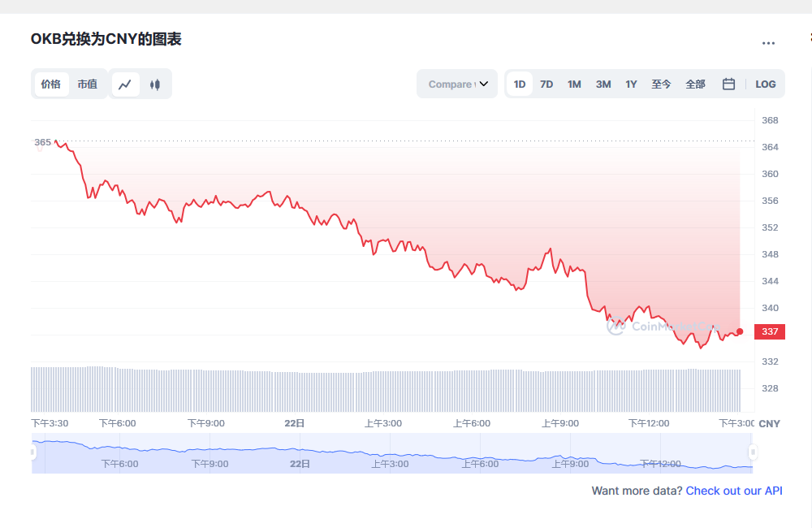The height and width of the screenshot is (528, 812).
Task: Click the 下午3:30 label on the chart x-axis
Action: 50,423
